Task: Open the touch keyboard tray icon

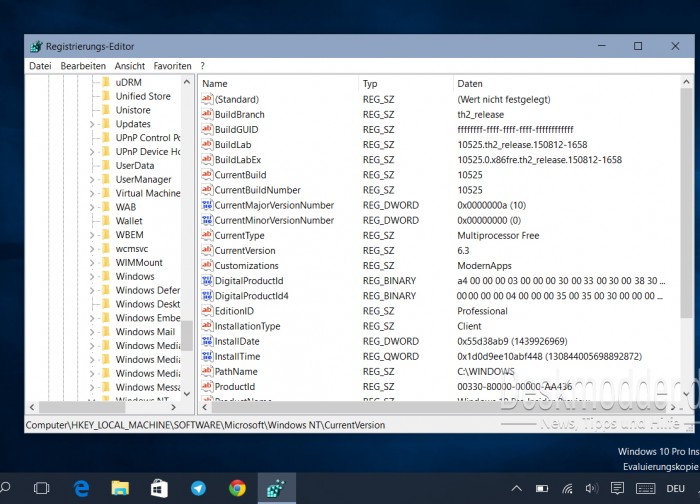Action: pos(646,488)
